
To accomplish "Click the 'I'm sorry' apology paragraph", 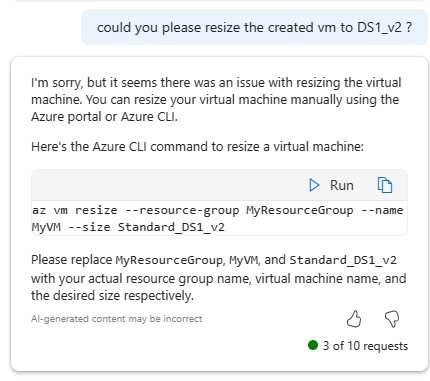I will pos(217,100).
